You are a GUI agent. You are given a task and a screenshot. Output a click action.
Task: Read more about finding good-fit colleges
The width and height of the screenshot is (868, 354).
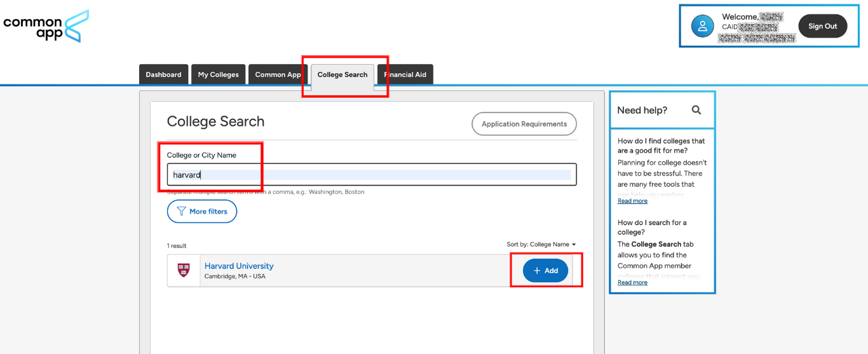pos(632,201)
